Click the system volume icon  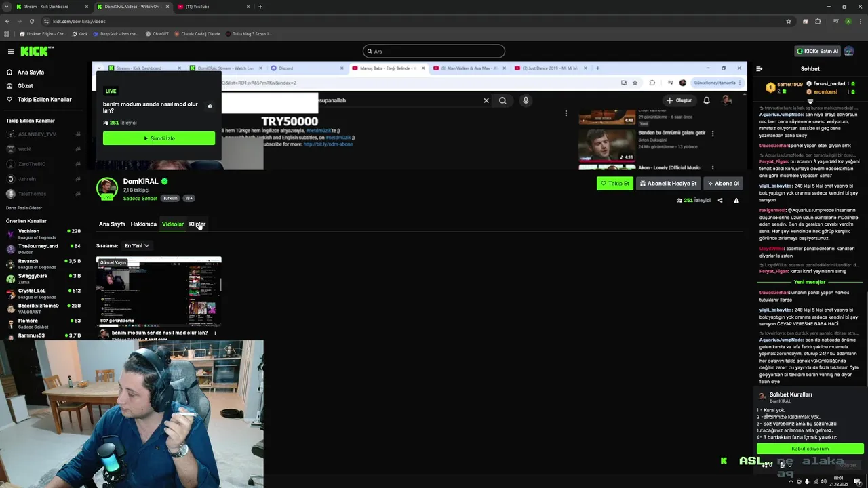(x=823, y=481)
